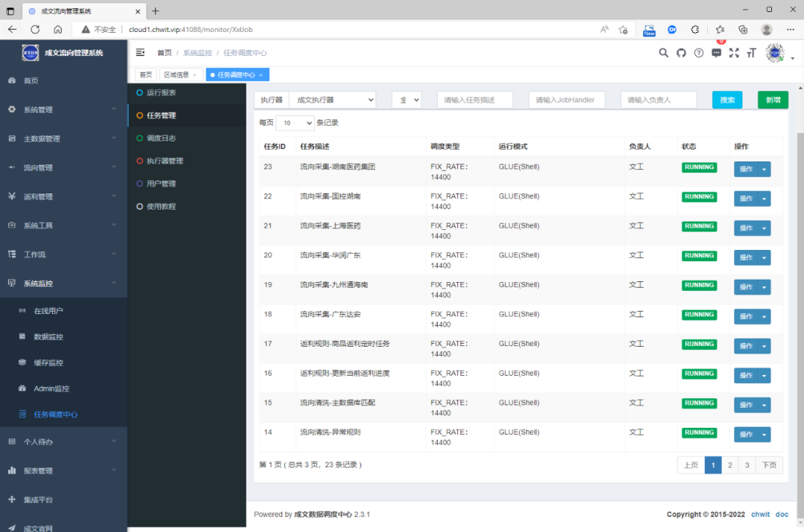Click the 成文流向管理系统 logo

pyautogui.click(x=31, y=52)
